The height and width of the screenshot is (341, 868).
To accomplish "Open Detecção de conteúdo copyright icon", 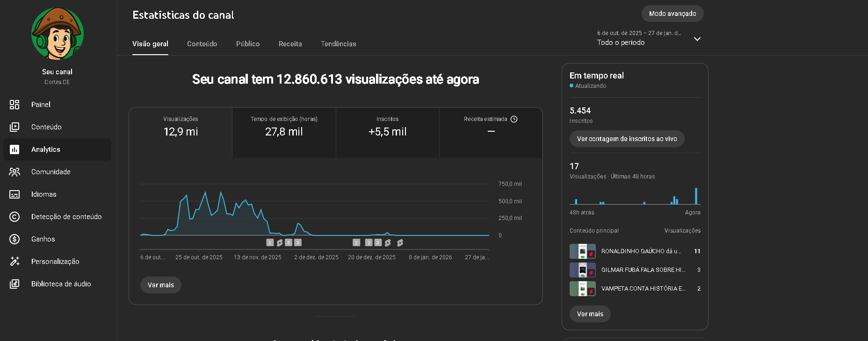I will [x=14, y=217].
